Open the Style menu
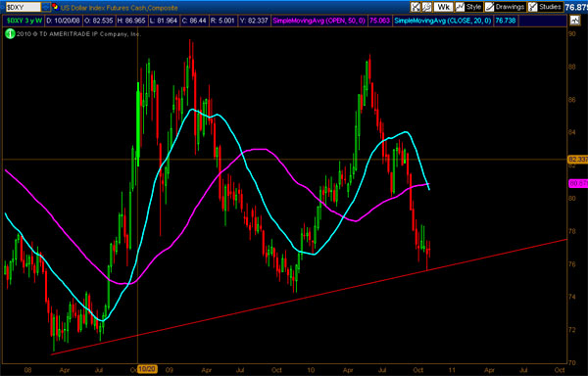Image resolution: width=588 pixels, height=376 pixels. [x=468, y=7]
